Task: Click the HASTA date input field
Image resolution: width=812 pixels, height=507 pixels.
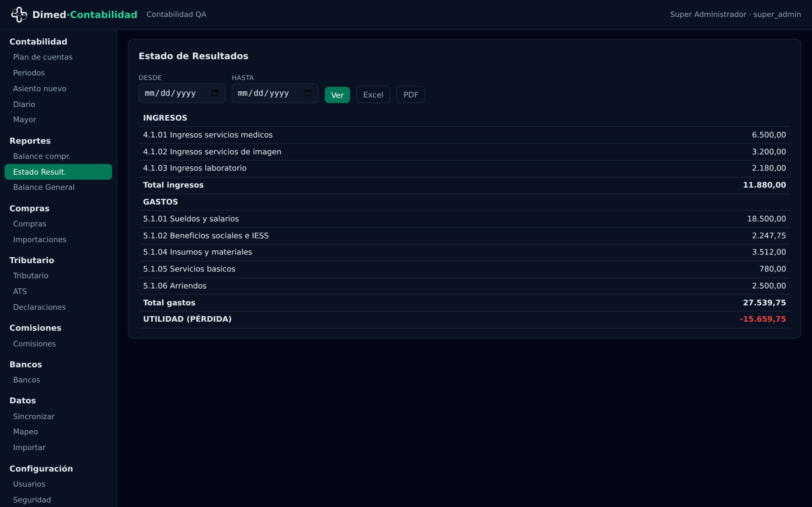Action: [275, 93]
